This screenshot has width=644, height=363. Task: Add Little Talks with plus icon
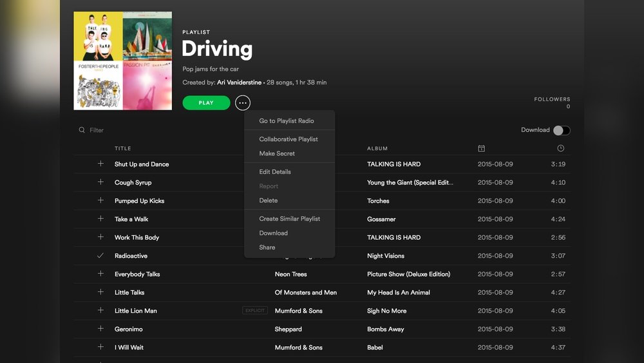click(100, 292)
